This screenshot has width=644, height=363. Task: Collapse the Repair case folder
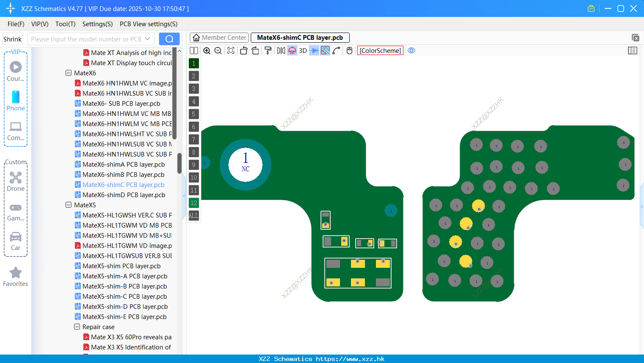pos(77,327)
